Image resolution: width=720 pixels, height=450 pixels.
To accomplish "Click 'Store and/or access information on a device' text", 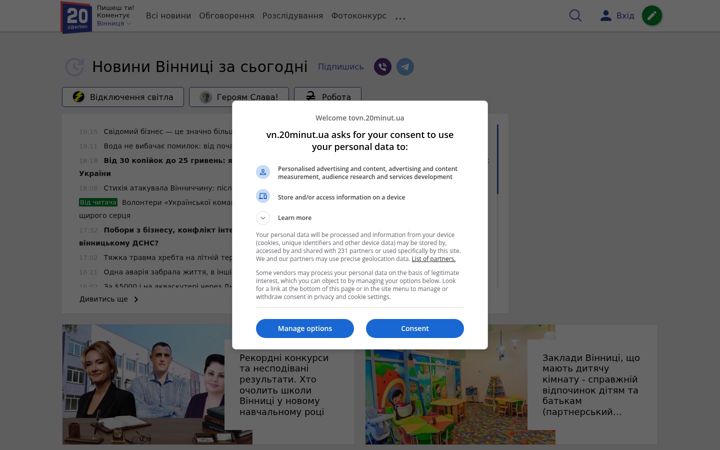I will pyautogui.click(x=341, y=197).
